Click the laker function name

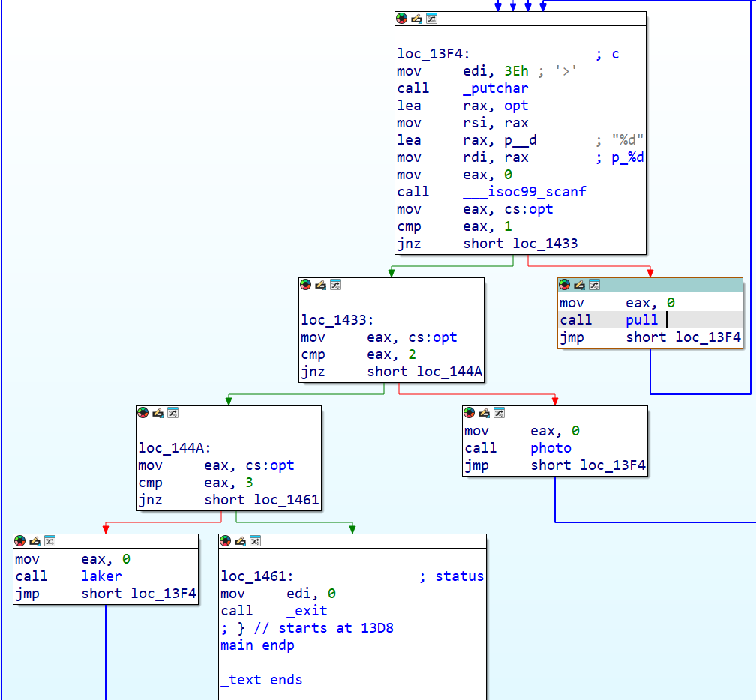click(101, 576)
